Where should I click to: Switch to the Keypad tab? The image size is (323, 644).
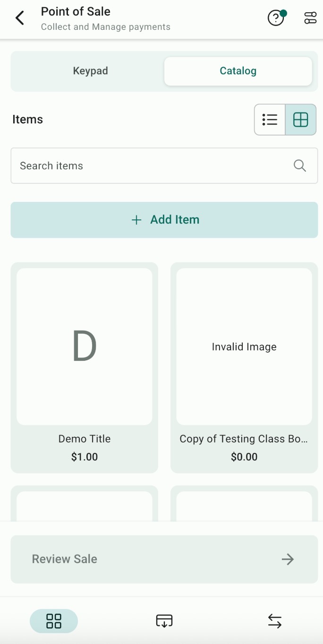90,71
